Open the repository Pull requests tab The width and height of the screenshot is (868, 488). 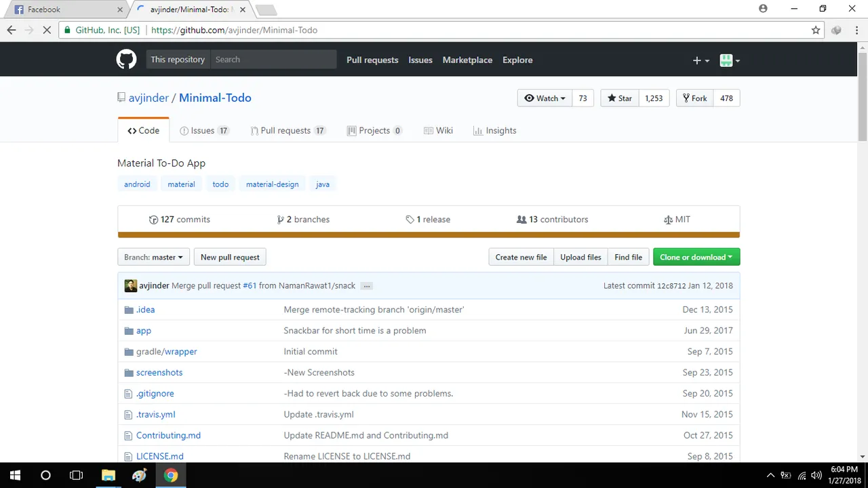288,131
